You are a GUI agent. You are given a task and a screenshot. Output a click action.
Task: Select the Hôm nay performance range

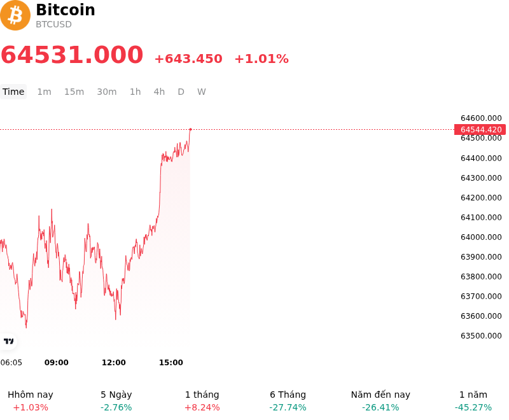(31, 401)
